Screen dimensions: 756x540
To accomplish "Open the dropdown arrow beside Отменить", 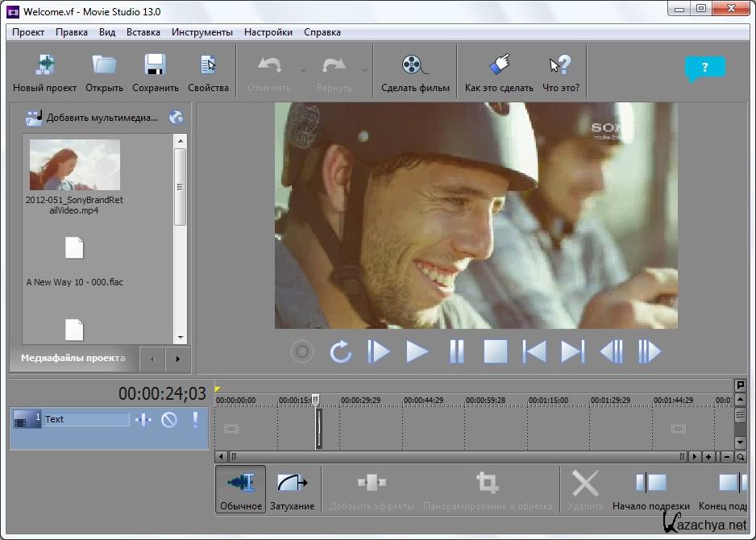I will (303, 71).
